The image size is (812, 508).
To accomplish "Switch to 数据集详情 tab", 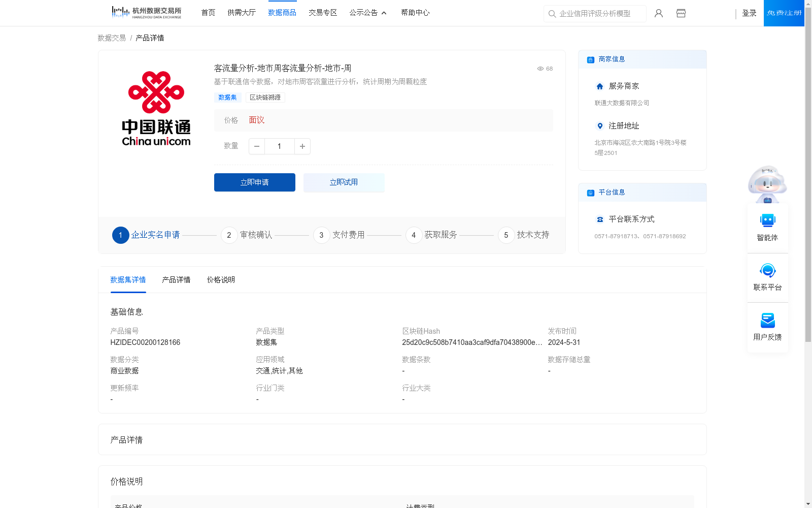I will [128, 280].
